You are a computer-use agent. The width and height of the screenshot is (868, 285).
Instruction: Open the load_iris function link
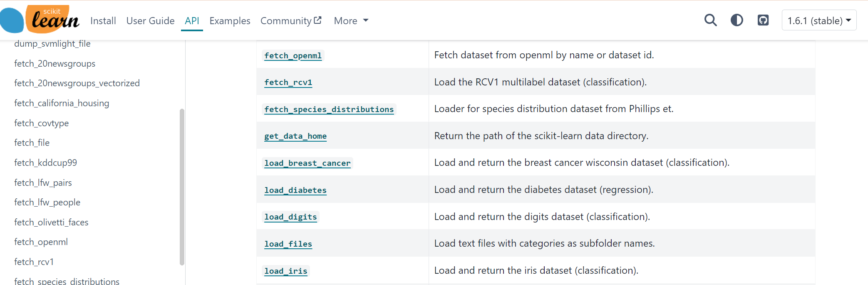click(x=286, y=271)
